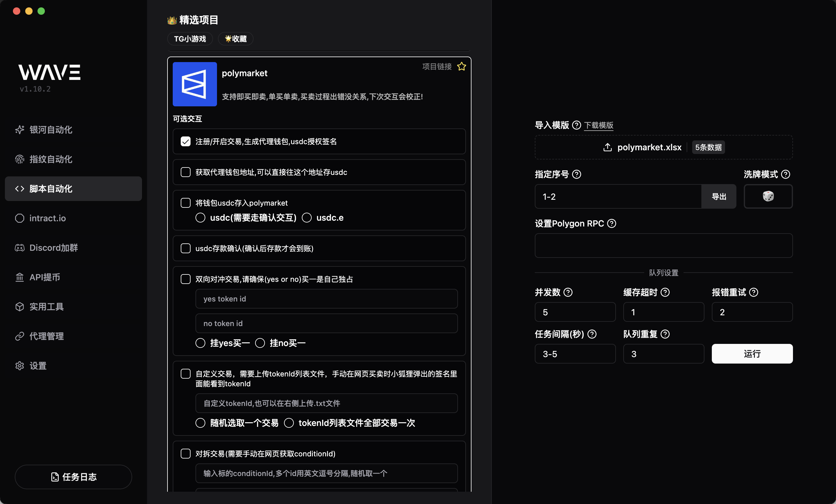Select the usdc.e radio option
This screenshot has height=504, width=836.
pyautogui.click(x=307, y=218)
